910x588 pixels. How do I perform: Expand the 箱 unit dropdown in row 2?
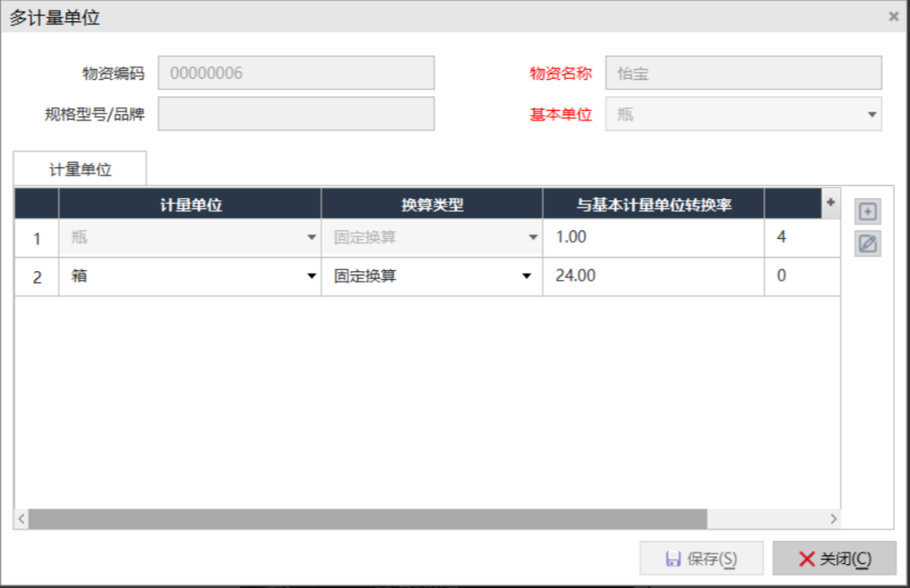pyautogui.click(x=311, y=276)
